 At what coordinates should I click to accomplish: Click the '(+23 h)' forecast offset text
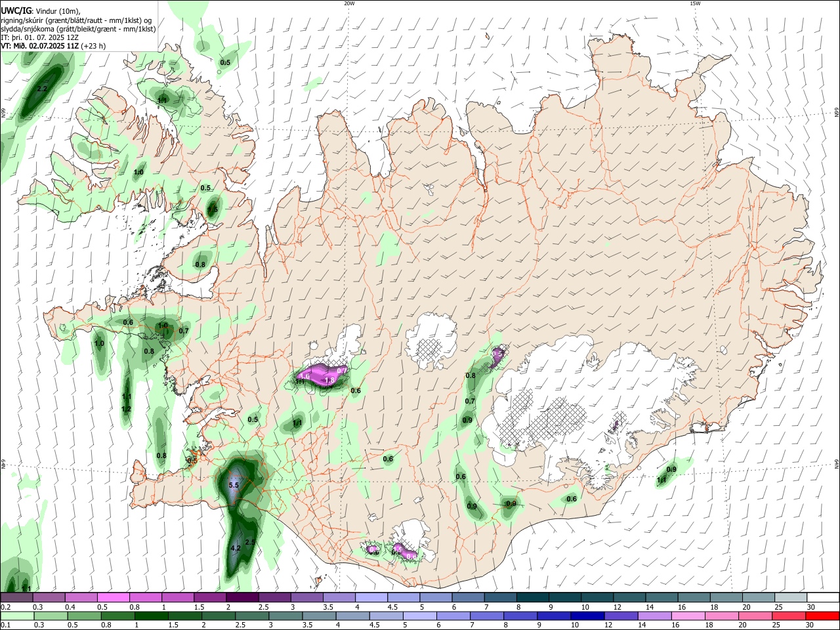(93, 46)
